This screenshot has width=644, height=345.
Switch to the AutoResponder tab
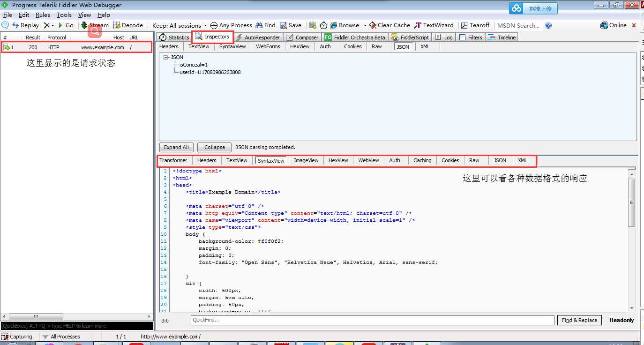[258, 37]
